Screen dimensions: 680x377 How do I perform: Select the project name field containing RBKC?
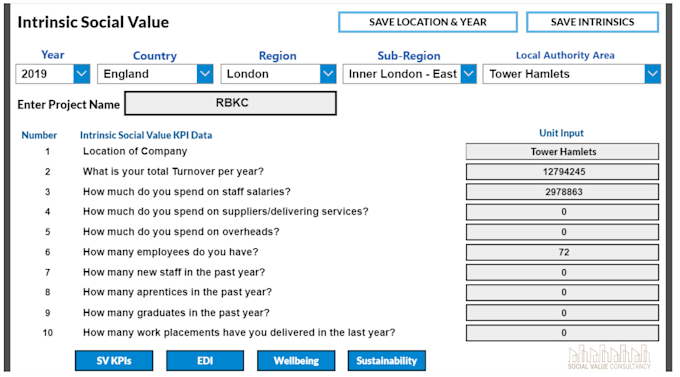[231, 103]
